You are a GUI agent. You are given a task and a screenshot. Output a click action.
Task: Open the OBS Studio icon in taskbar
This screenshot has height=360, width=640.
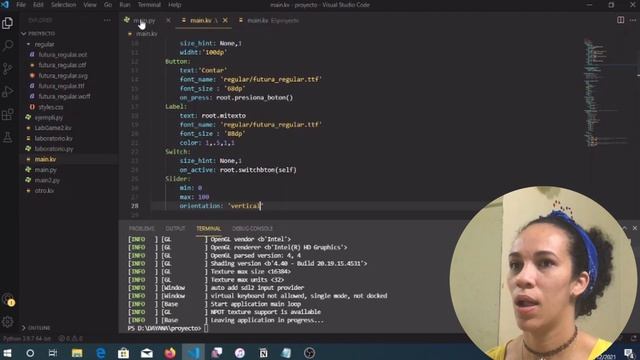point(309,353)
